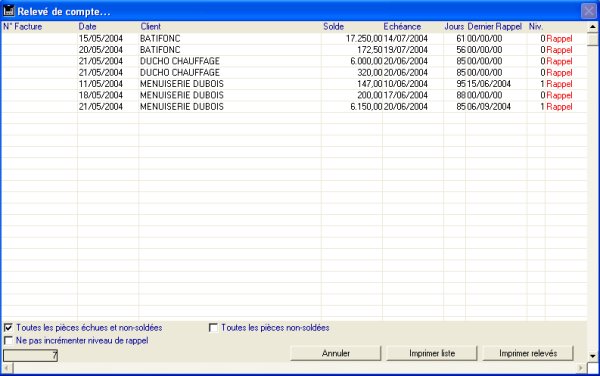Click the date cell 11/05/2004
Screen dimensions: 600x376
101,84
